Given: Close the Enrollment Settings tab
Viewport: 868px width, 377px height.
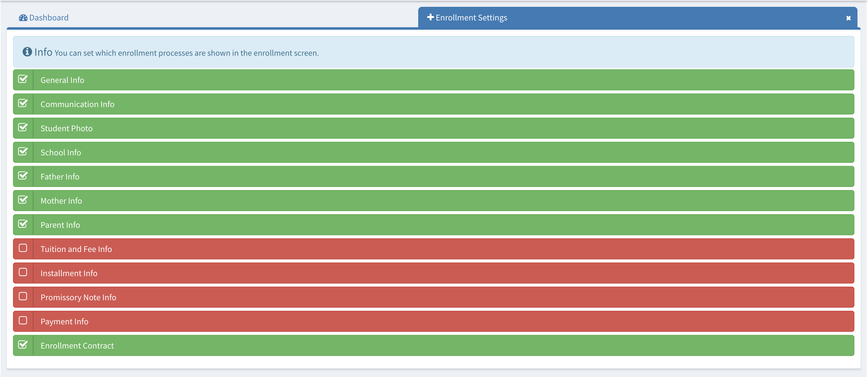Looking at the screenshot, I should click(x=848, y=18).
